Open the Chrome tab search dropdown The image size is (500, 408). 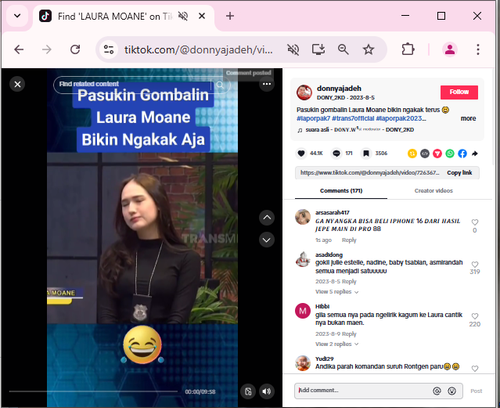pyautogui.click(x=17, y=16)
